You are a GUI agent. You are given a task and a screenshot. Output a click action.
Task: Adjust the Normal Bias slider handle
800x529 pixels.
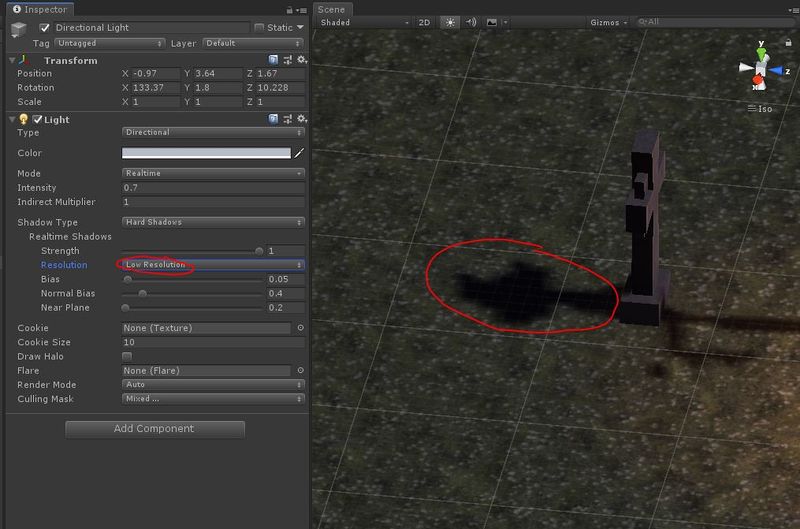click(142, 293)
